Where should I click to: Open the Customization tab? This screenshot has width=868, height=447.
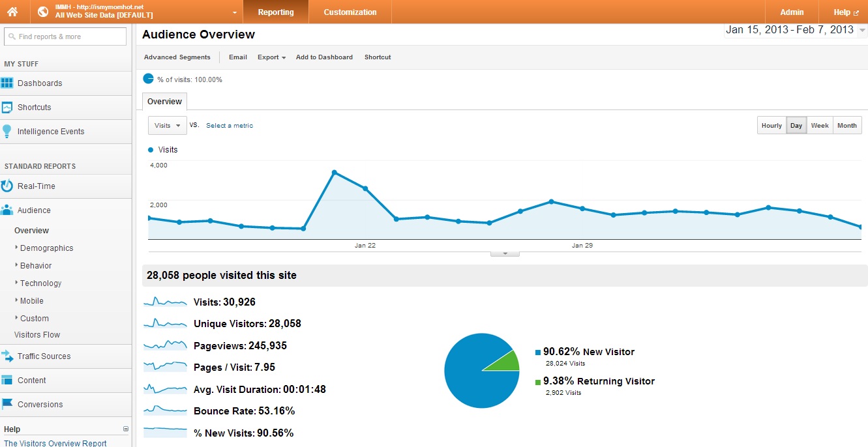(x=350, y=12)
